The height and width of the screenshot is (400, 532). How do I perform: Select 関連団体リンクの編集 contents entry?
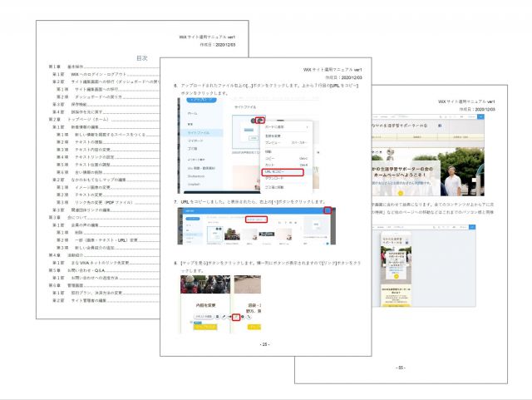106,210
